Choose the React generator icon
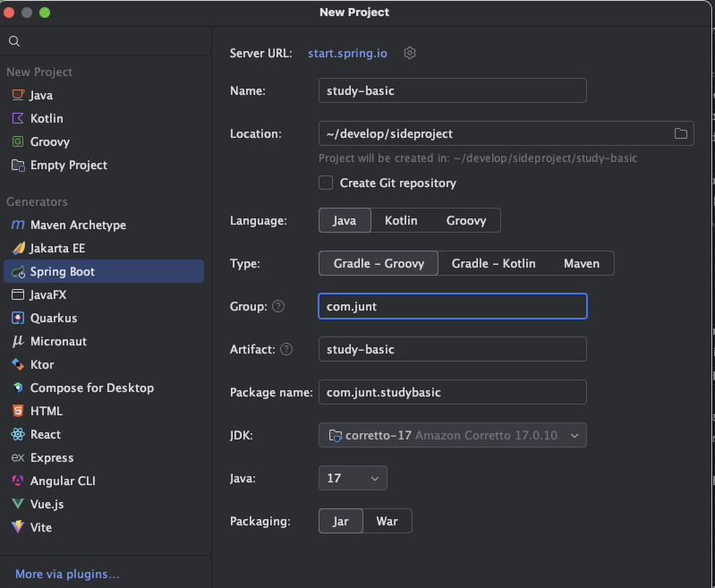Screen dimensions: 715x588 pos(18,434)
